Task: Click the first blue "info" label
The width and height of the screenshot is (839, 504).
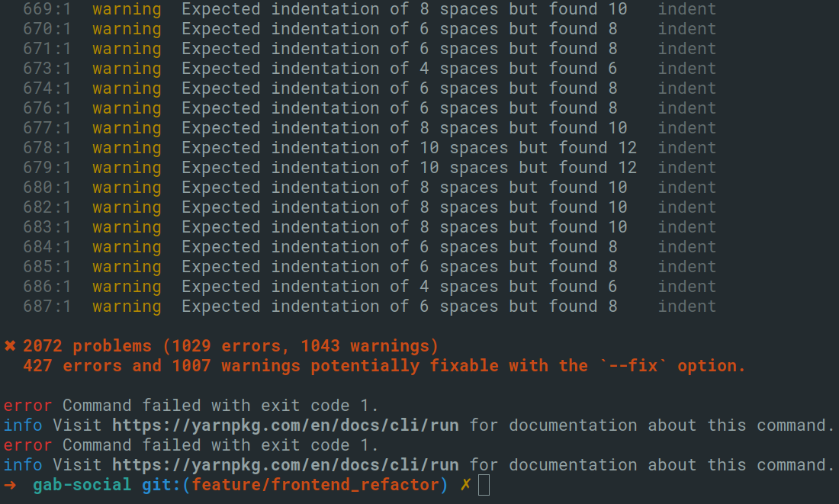Action: click(x=23, y=425)
